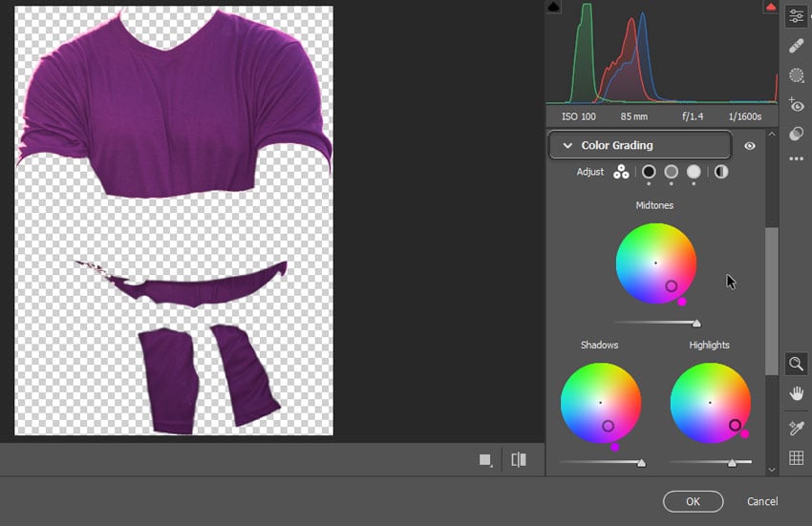Image resolution: width=812 pixels, height=526 pixels.
Task: Select the Healing bandage tool
Action: coord(796,46)
